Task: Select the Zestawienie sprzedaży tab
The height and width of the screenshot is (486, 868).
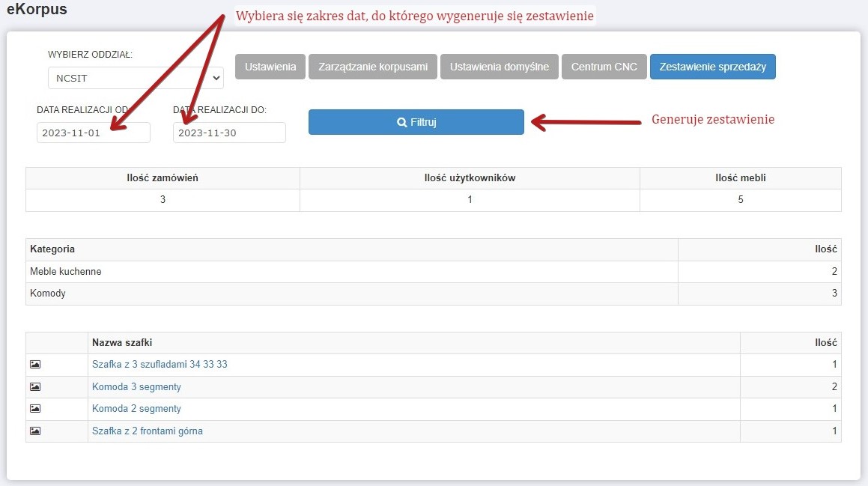Action: point(712,67)
